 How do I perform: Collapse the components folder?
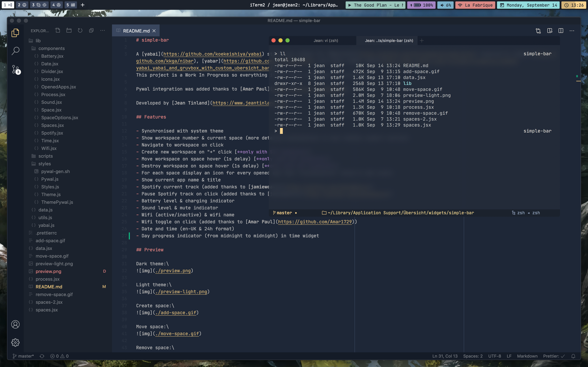51,48
